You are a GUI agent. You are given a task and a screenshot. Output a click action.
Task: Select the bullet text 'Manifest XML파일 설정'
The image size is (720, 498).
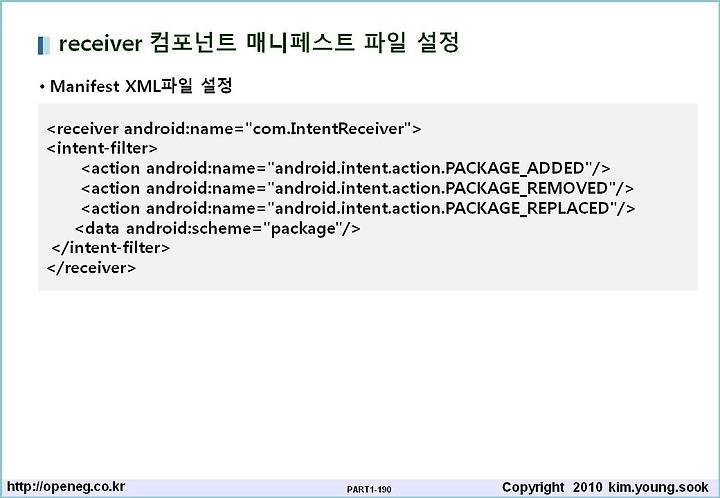[141, 86]
